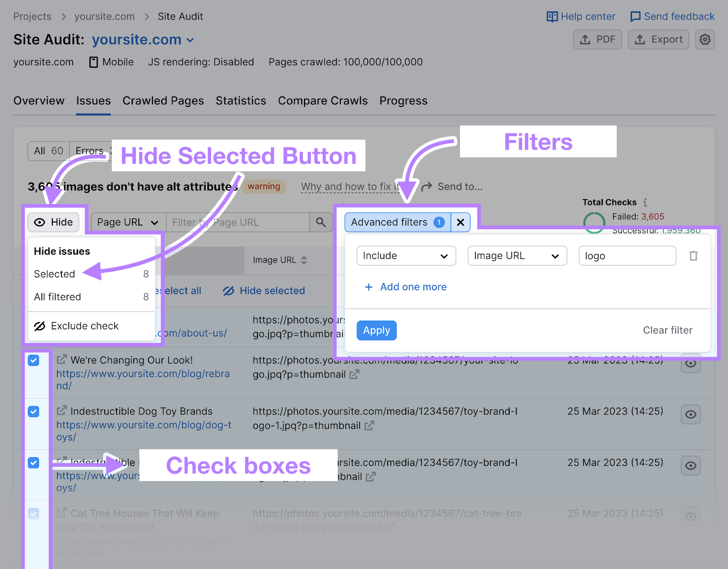
Task: Export report as PDF
Action: (x=597, y=40)
